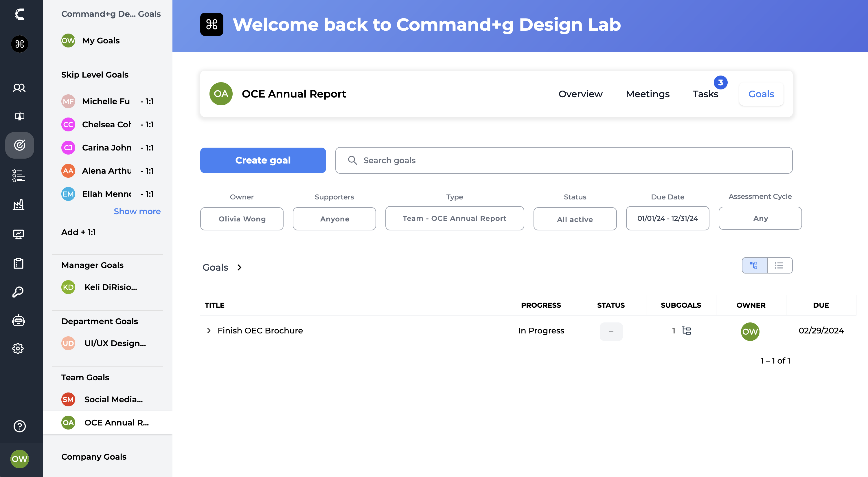
Task: Open the starred checklist icon in sidebar
Action: coord(19,175)
